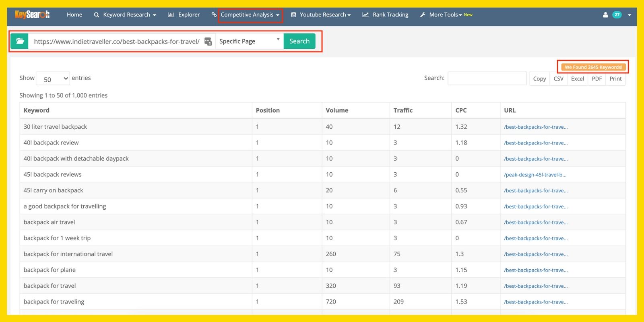The height and width of the screenshot is (322, 644).
Task: Open URL link for backpack for traveling
Action: pyautogui.click(x=536, y=302)
